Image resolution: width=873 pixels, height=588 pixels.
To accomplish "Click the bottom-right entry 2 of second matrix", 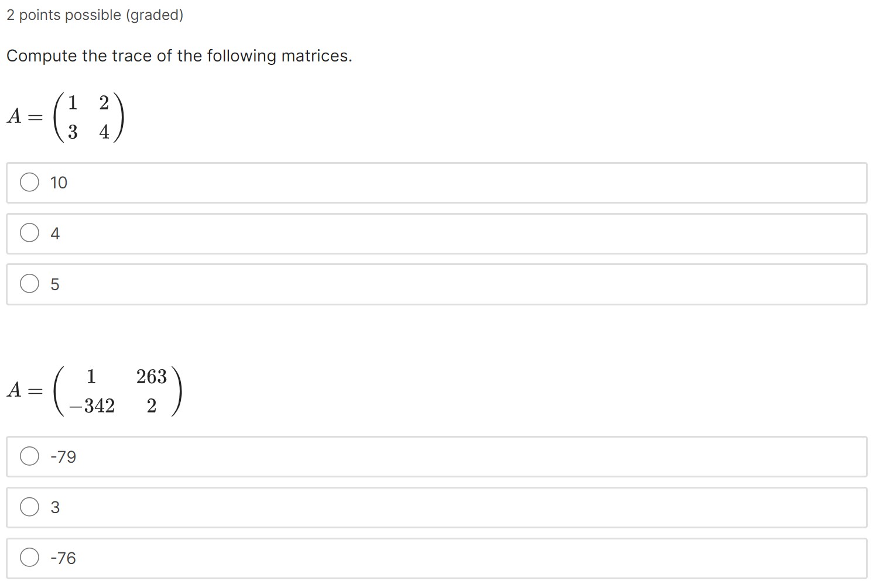I will coord(152,405).
